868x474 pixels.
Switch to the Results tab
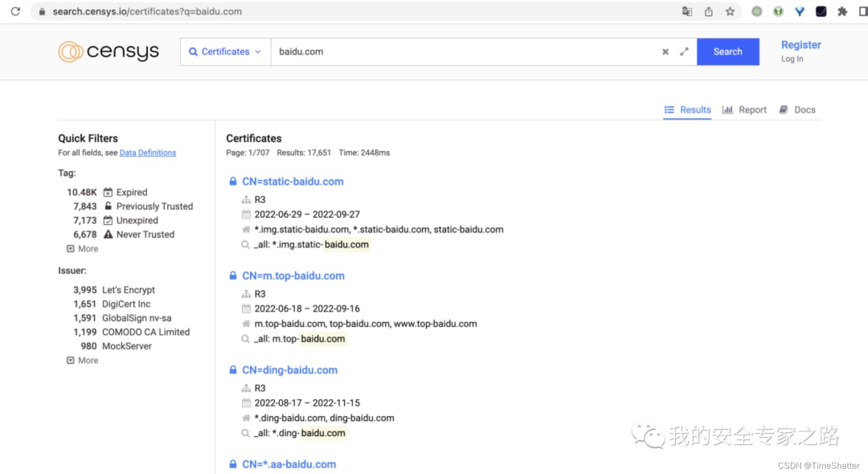[x=687, y=110]
